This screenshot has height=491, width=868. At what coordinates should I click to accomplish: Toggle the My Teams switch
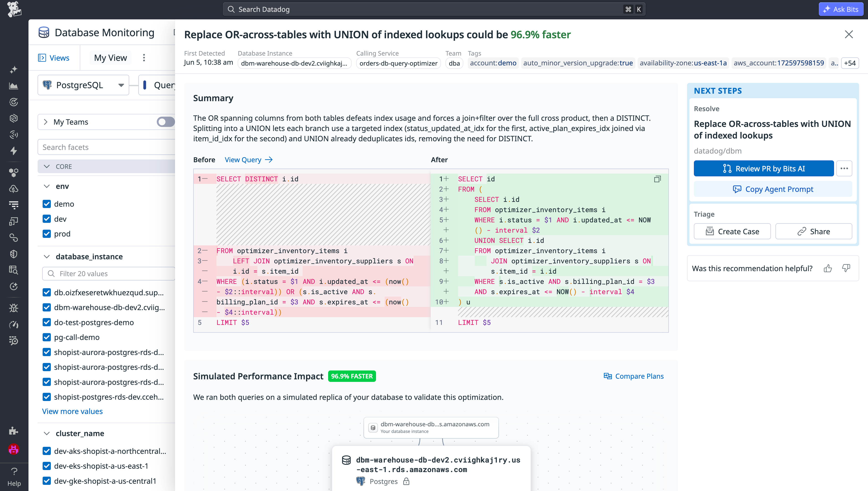[166, 122]
